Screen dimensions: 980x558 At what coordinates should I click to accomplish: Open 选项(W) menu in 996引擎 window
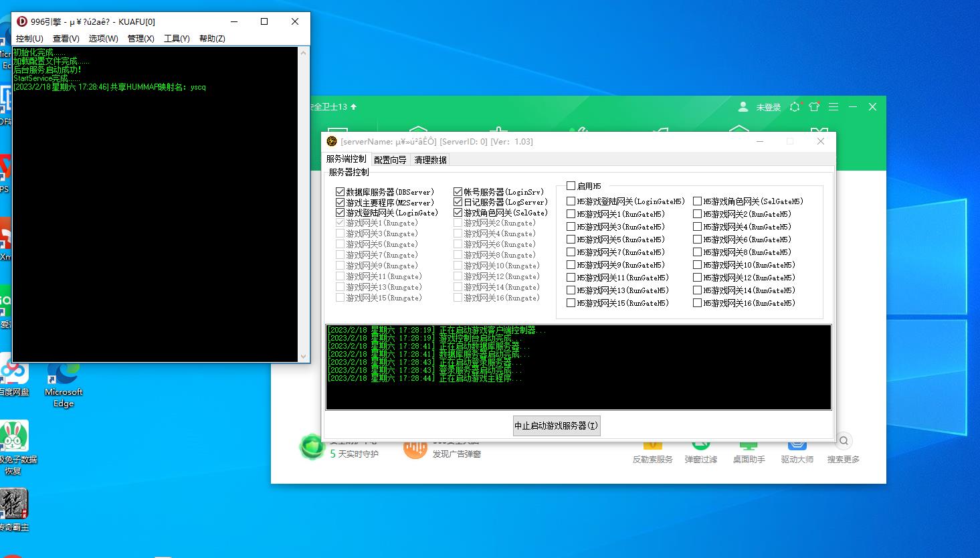(x=103, y=39)
